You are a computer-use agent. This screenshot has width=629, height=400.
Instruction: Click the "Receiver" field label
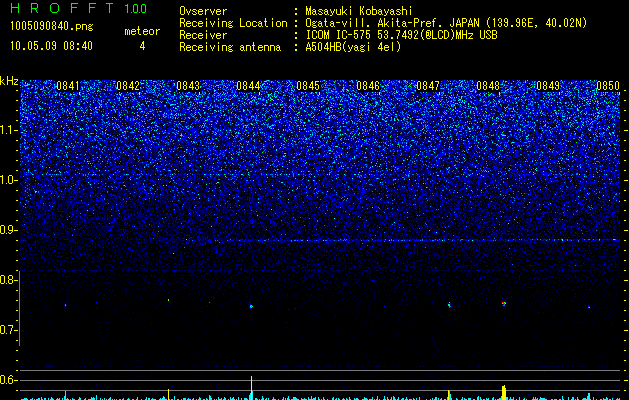(x=203, y=35)
